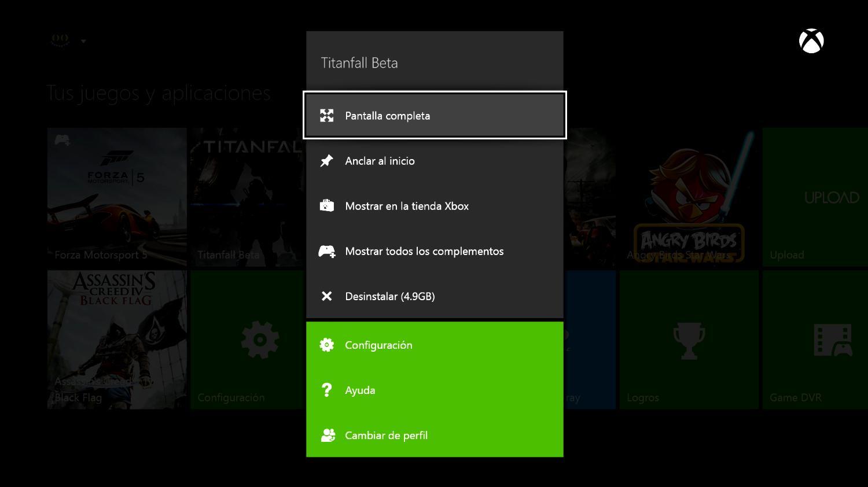Click the controller plus icon for complementos

[327, 251]
